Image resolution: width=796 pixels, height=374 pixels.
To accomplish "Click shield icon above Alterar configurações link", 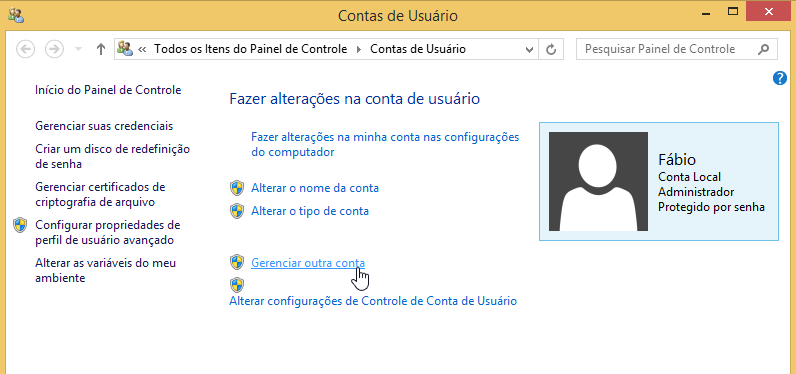I will point(237,285).
